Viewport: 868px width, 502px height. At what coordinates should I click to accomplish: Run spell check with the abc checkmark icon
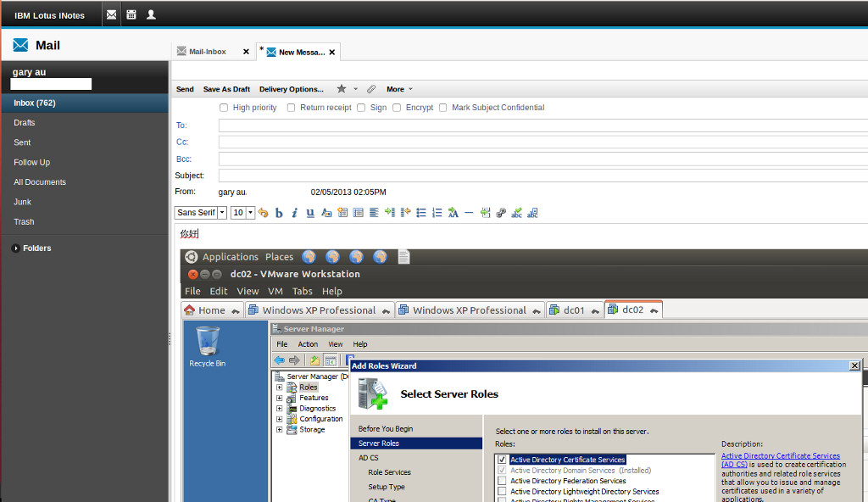point(516,213)
